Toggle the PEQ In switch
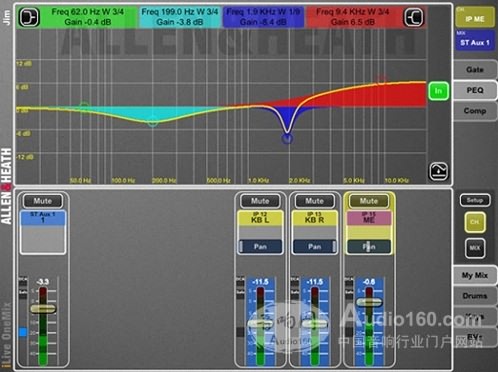Viewport: 498px width, 372px height. coord(438,91)
